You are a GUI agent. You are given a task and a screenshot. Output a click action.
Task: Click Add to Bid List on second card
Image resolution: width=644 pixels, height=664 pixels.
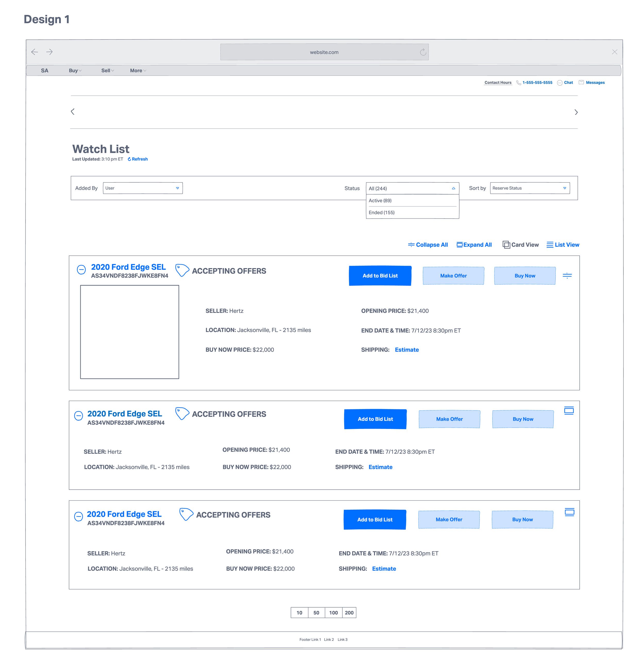tap(375, 419)
